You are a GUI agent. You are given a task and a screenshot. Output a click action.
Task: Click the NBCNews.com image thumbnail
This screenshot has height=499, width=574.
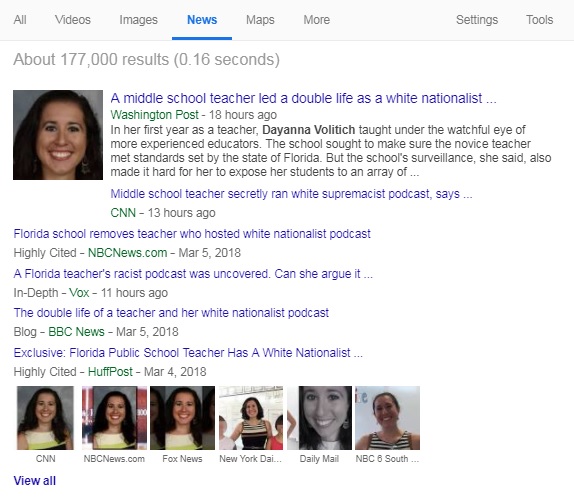click(114, 418)
